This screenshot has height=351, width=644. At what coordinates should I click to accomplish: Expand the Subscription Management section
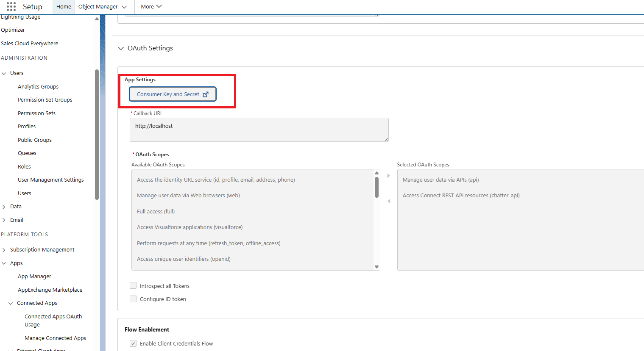click(4, 250)
